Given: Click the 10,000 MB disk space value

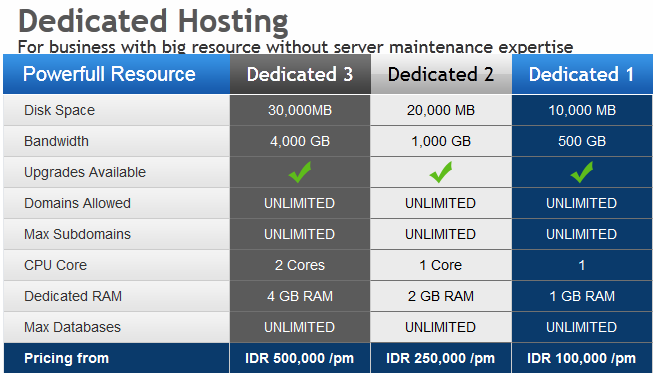Looking at the screenshot, I should click(582, 110).
